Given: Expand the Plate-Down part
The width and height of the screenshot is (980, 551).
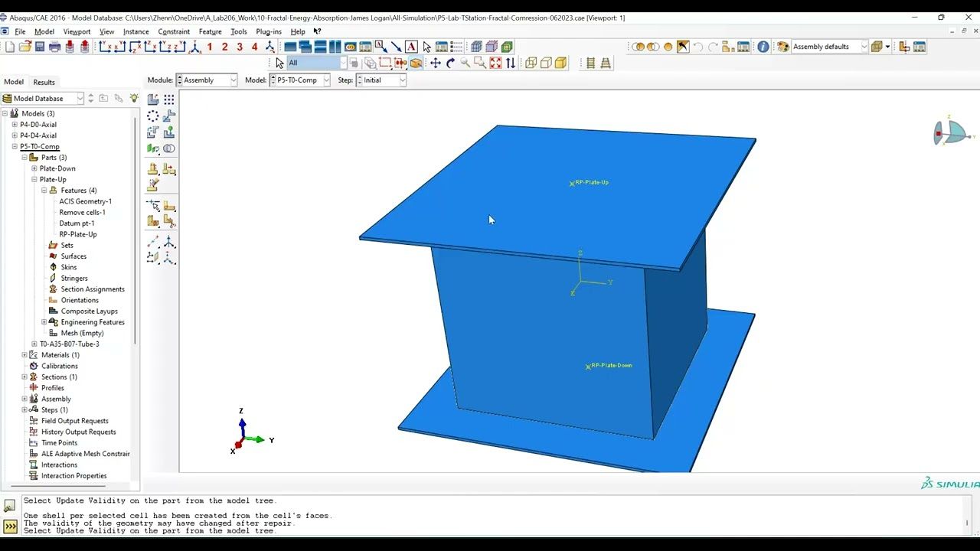Looking at the screenshot, I should tap(34, 168).
